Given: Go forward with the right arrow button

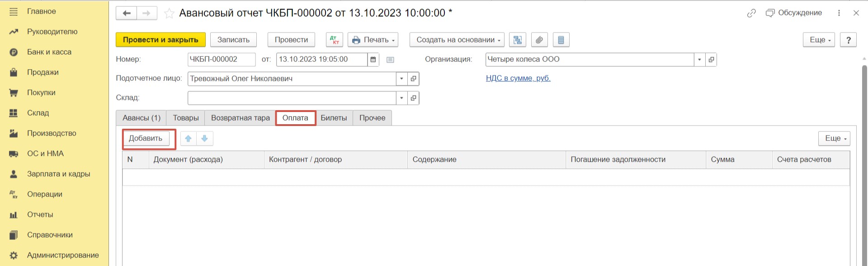Looking at the screenshot, I should (x=146, y=13).
